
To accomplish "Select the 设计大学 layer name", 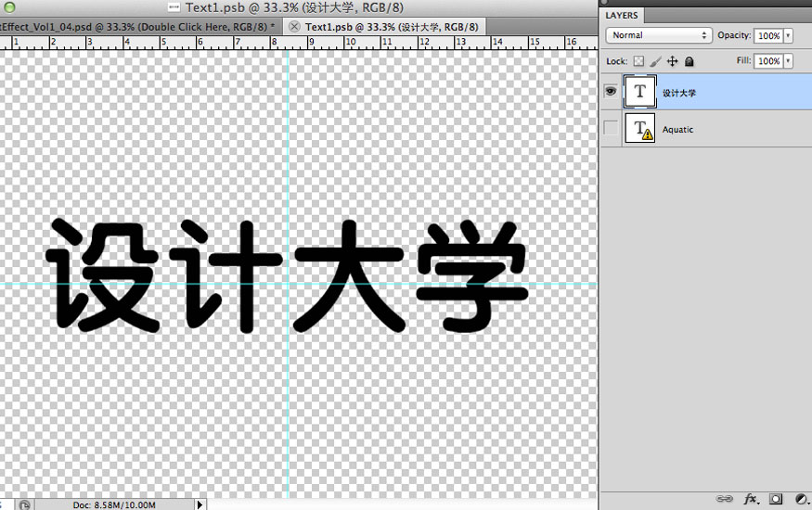I will coord(679,93).
